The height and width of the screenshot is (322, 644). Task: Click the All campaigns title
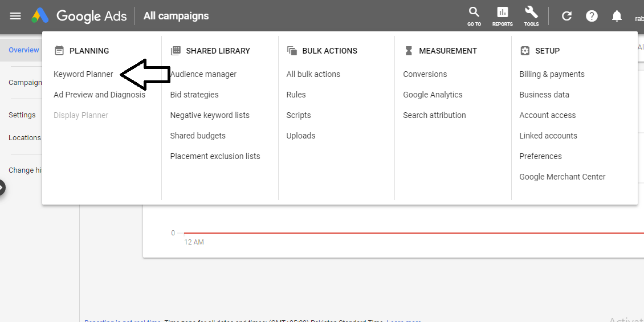click(176, 16)
